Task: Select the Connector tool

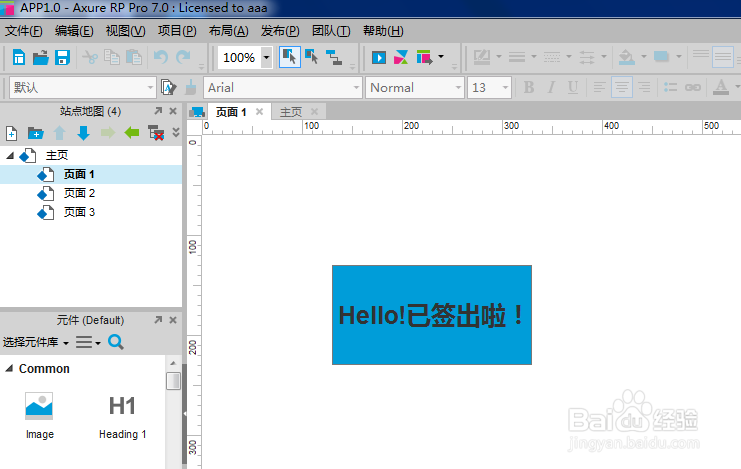Action: pyautogui.click(x=334, y=58)
